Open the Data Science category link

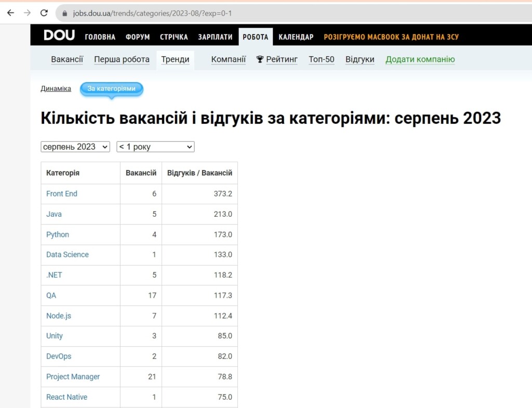coord(68,254)
